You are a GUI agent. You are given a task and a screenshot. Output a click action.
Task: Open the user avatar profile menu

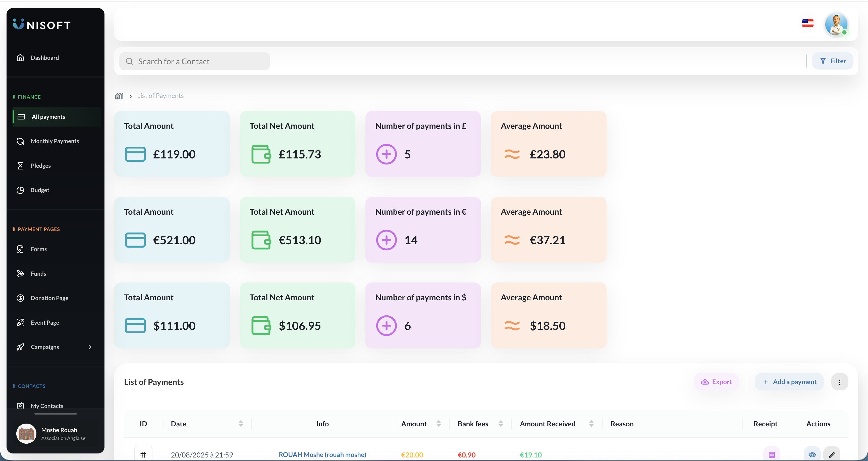pyautogui.click(x=836, y=24)
